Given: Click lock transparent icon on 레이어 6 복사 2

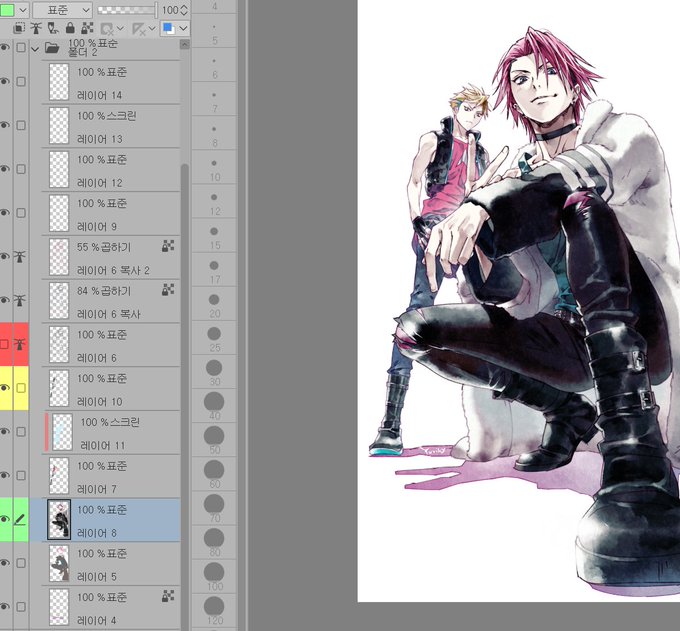Looking at the screenshot, I should (168, 246).
